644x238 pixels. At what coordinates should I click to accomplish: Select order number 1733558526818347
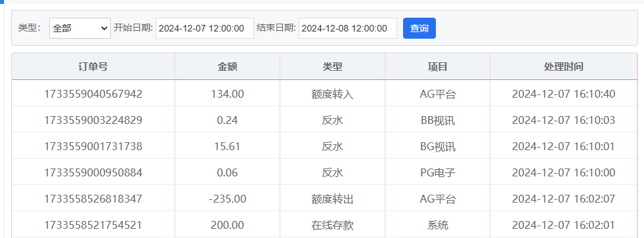(x=93, y=199)
